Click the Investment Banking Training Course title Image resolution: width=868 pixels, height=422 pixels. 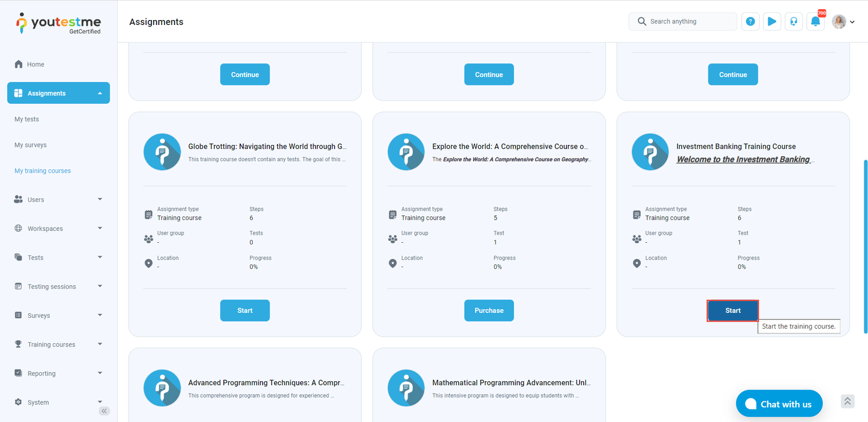[736, 147]
